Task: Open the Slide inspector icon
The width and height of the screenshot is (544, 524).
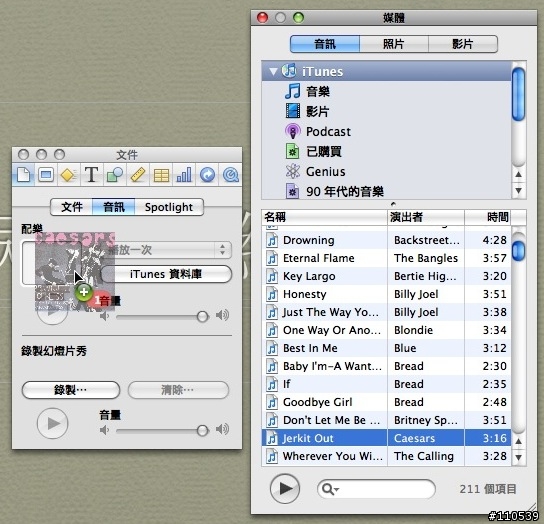Action: [x=46, y=175]
